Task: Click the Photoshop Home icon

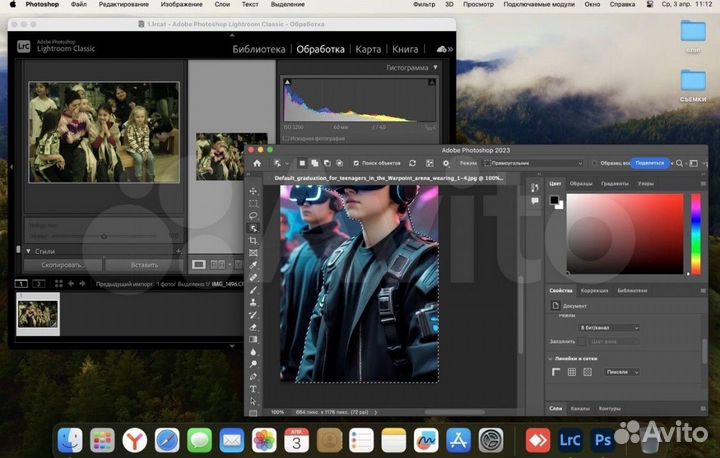Action: point(257,162)
